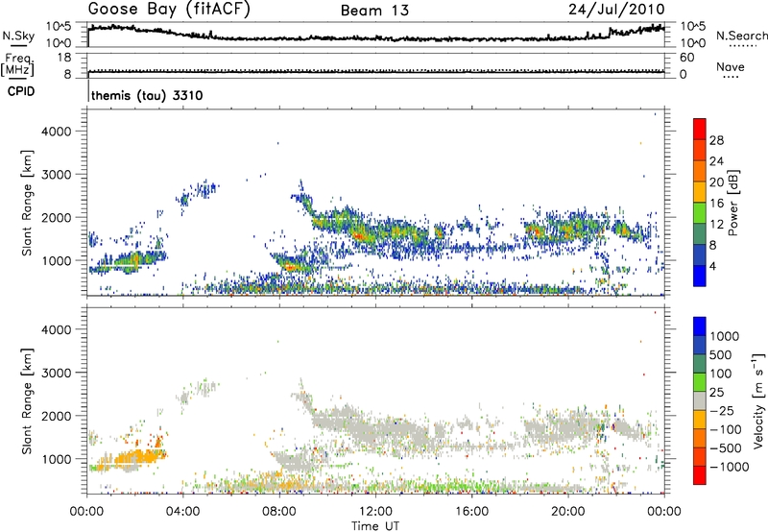Click '1000' tick of the velocity panel
The image size is (768, 532).
57,459
